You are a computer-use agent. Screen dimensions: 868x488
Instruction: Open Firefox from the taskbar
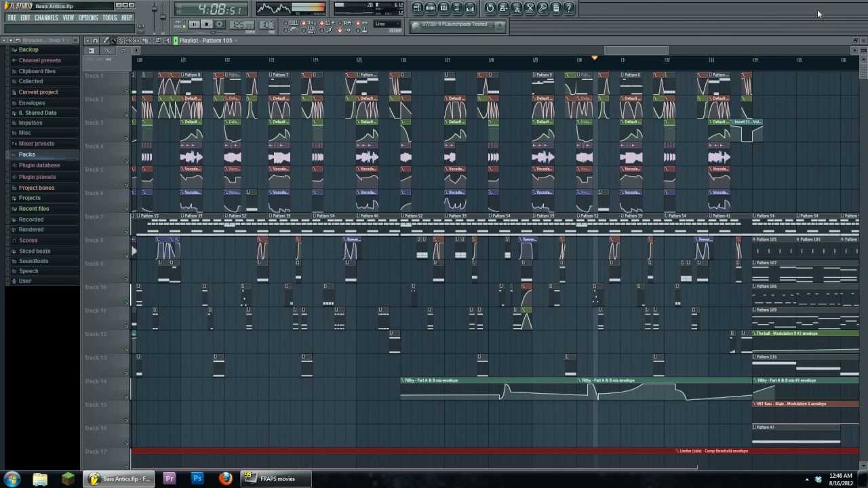pos(225,479)
